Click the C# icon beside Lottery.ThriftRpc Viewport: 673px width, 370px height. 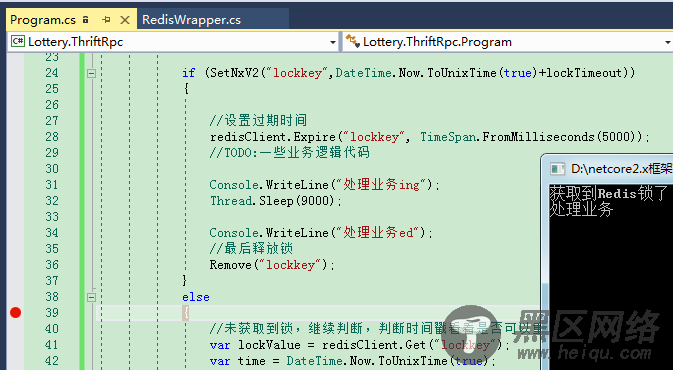(x=18, y=41)
